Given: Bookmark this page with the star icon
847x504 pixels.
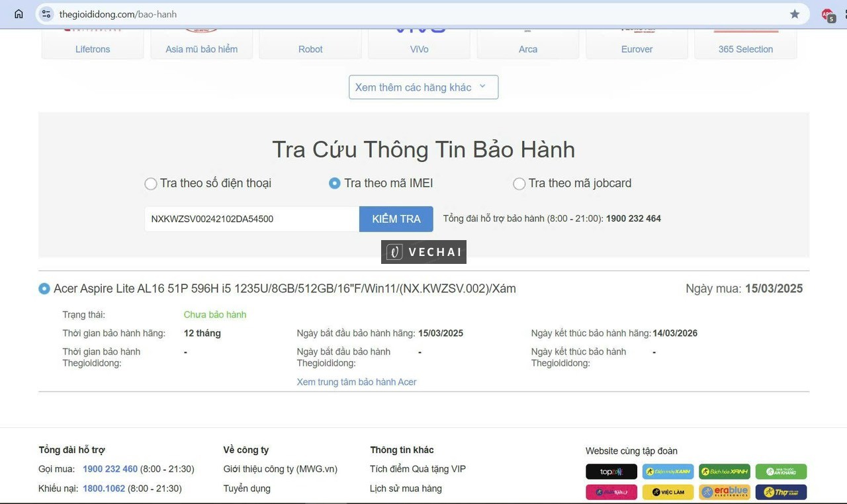Looking at the screenshot, I should [x=795, y=14].
